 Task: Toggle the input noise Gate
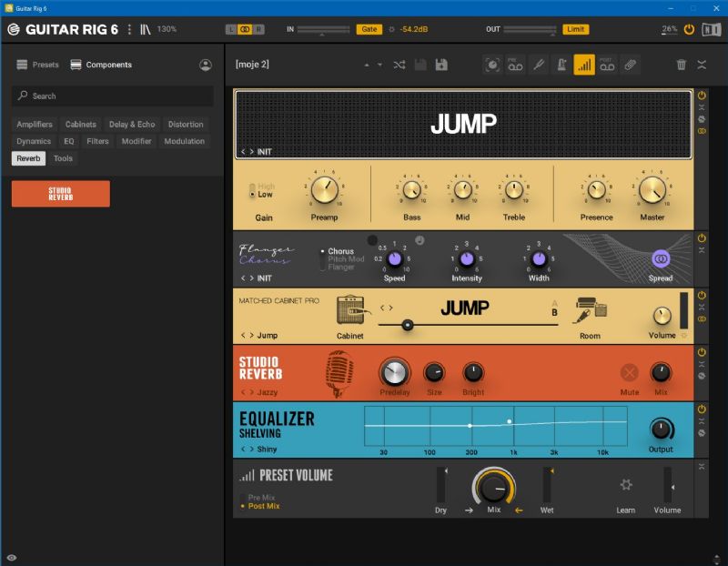tap(369, 29)
